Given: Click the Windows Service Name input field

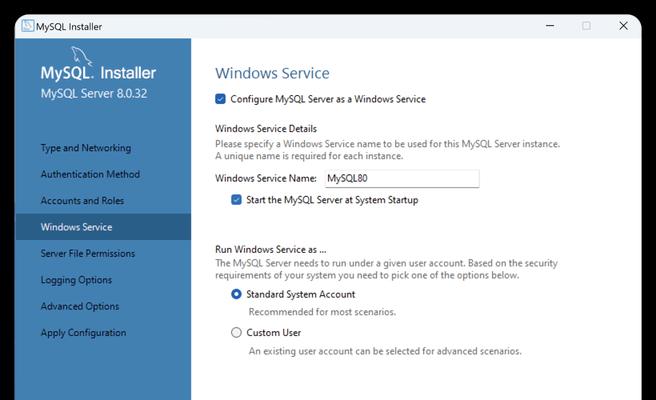Looking at the screenshot, I should [402, 178].
